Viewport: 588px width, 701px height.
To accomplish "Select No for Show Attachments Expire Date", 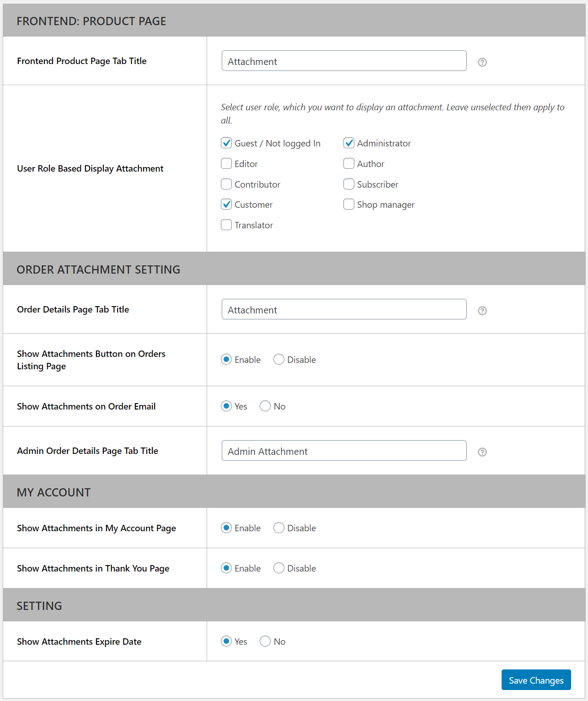I will [265, 641].
